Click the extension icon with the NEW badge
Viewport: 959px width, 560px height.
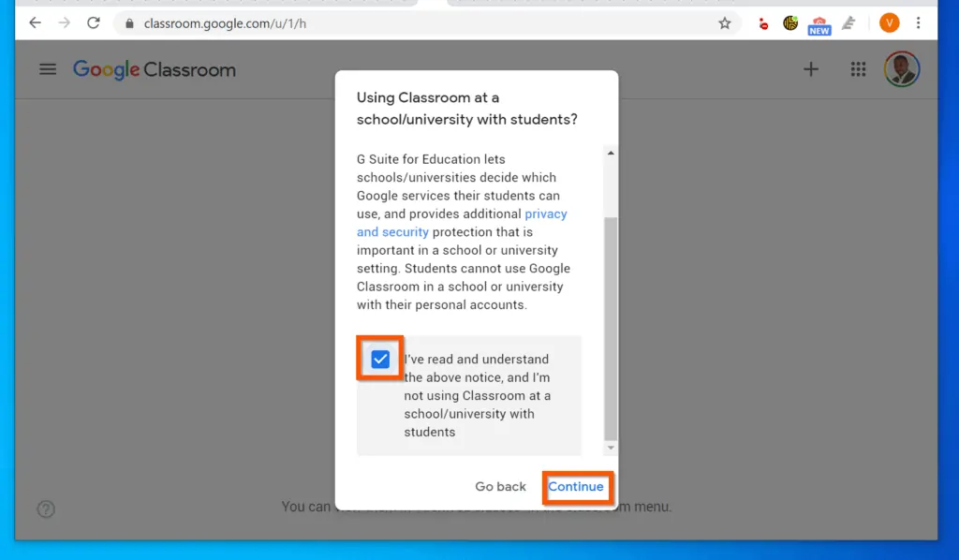(819, 22)
